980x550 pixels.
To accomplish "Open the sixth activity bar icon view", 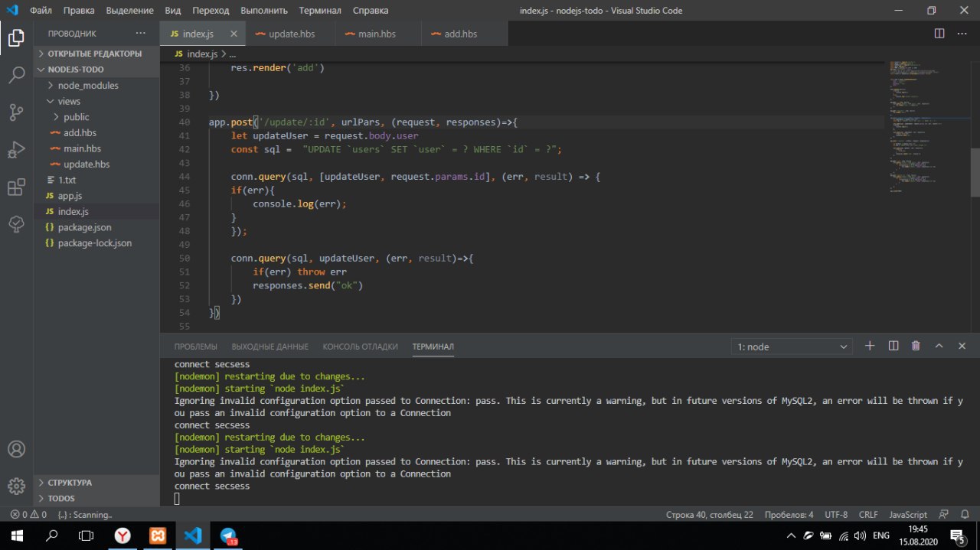I will [16, 223].
